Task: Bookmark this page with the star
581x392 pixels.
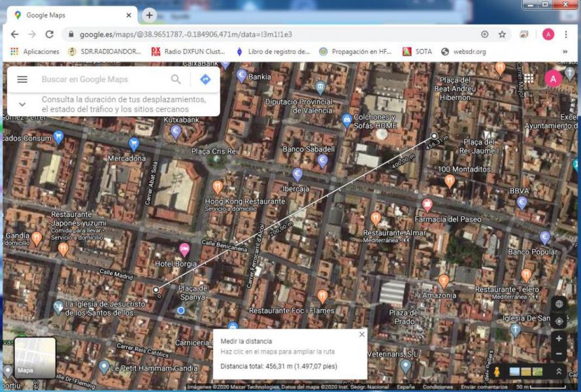Action: coord(502,35)
